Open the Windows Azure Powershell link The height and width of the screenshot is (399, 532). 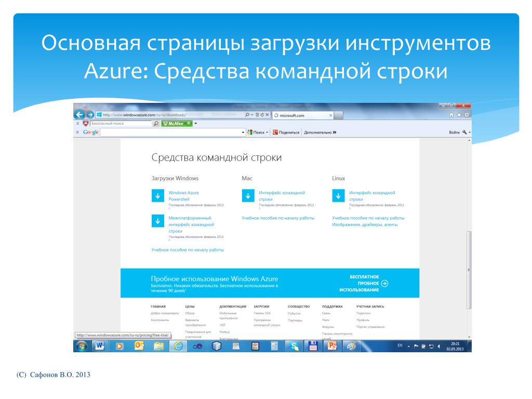(183, 196)
